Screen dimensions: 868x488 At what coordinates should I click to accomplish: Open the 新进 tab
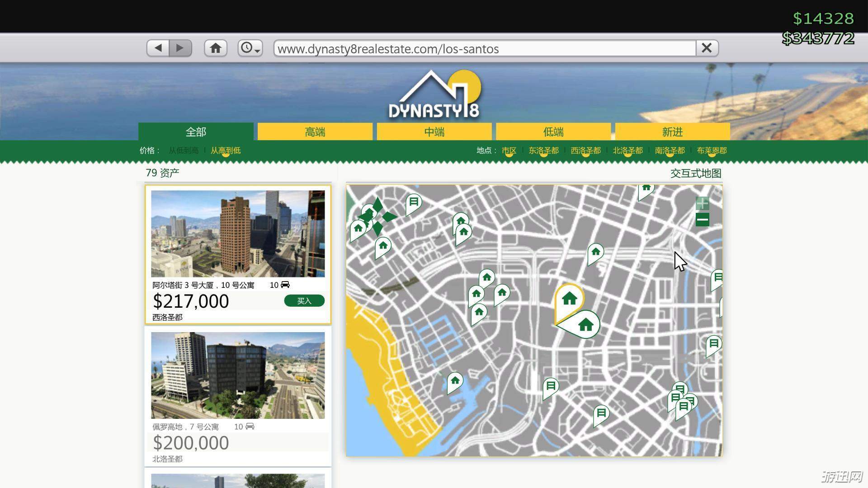tap(672, 131)
